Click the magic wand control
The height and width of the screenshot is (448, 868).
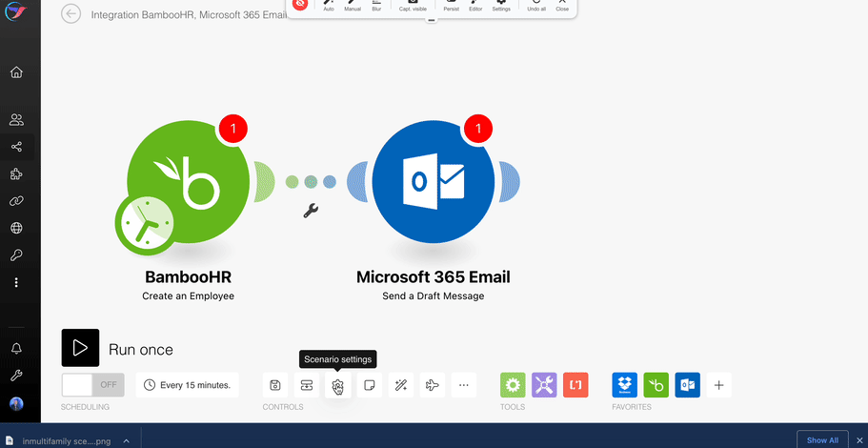pos(401,385)
